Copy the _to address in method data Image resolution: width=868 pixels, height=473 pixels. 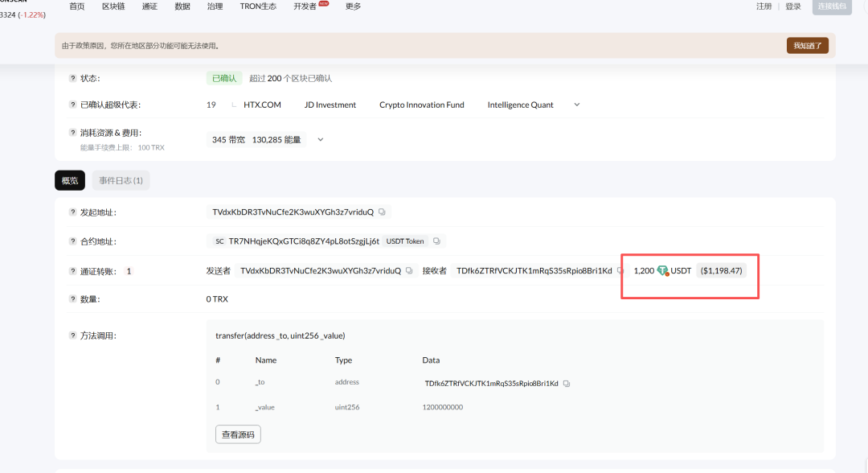click(x=567, y=383)
